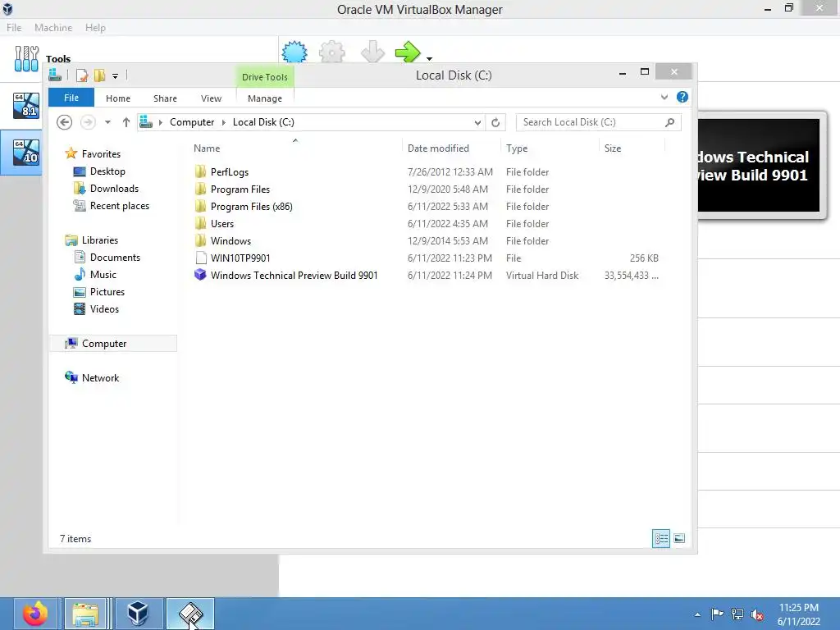
Task: Switch to the Home ribbon tab
Action: coord(118,98)
